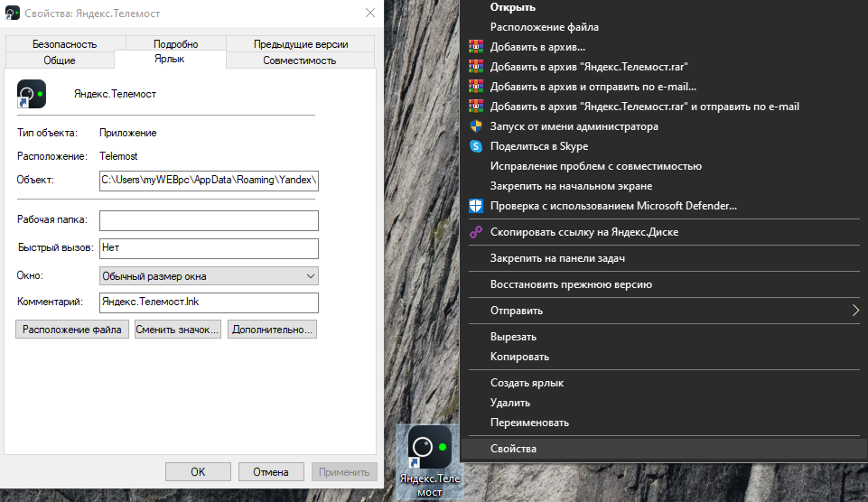868x502 pixels.
Task: Open the Совместимость tab
Action: (300, 60)
